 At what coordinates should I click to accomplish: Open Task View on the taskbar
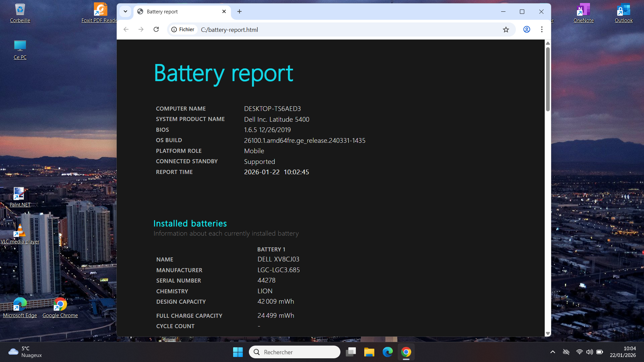[x=351, y=352]
